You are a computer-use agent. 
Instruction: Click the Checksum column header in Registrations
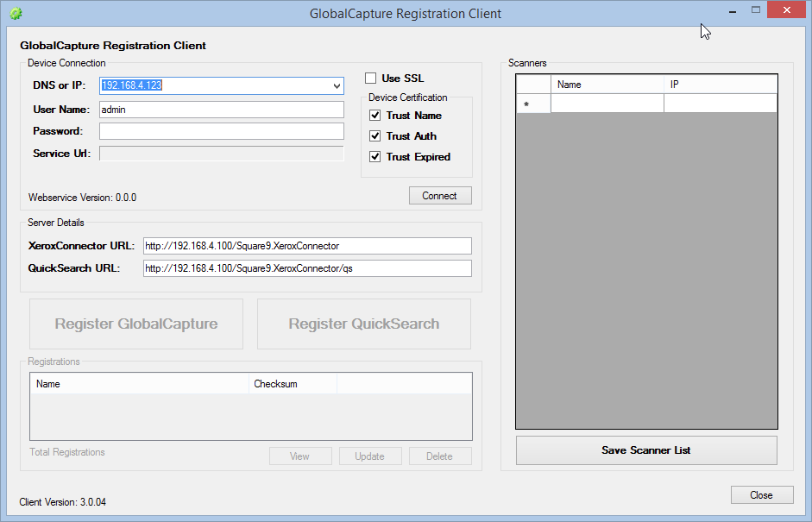coord(293,384)
